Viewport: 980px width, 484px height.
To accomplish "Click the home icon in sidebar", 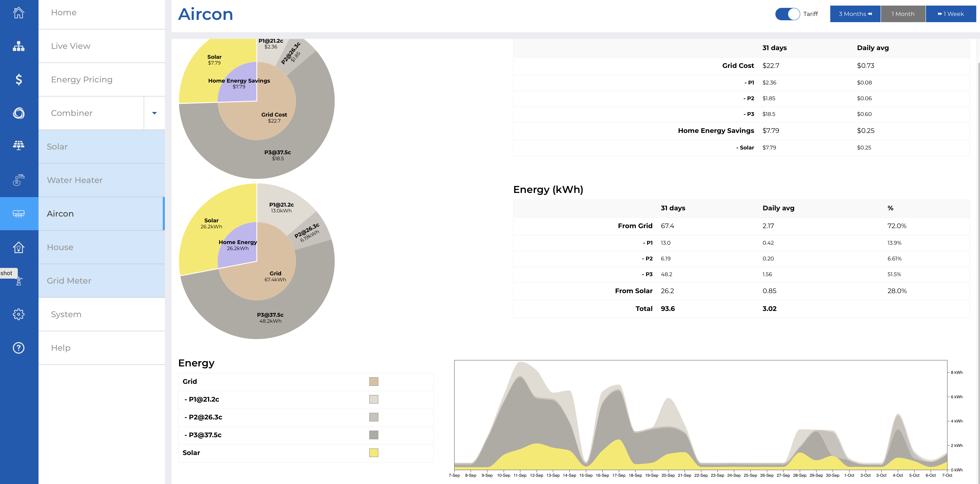I will (19, 13).
